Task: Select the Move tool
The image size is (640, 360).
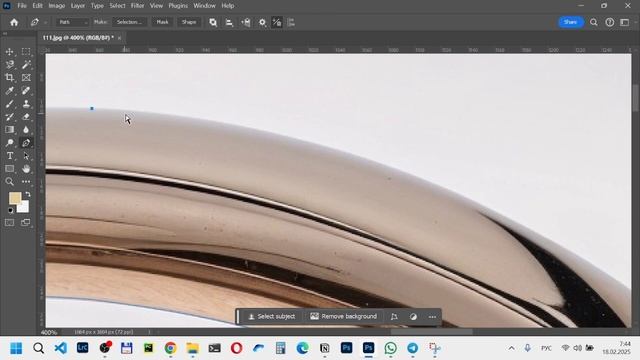Action: point(9,52)
